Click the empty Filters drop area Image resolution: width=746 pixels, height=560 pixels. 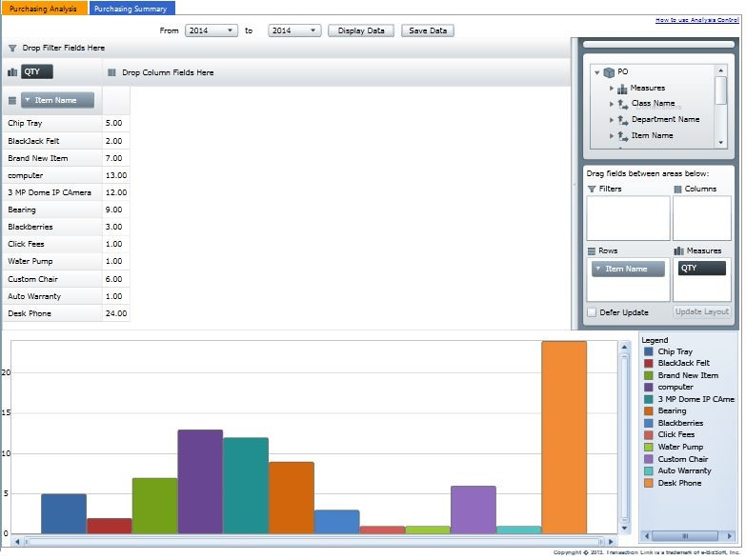click(x=628, y=218)
